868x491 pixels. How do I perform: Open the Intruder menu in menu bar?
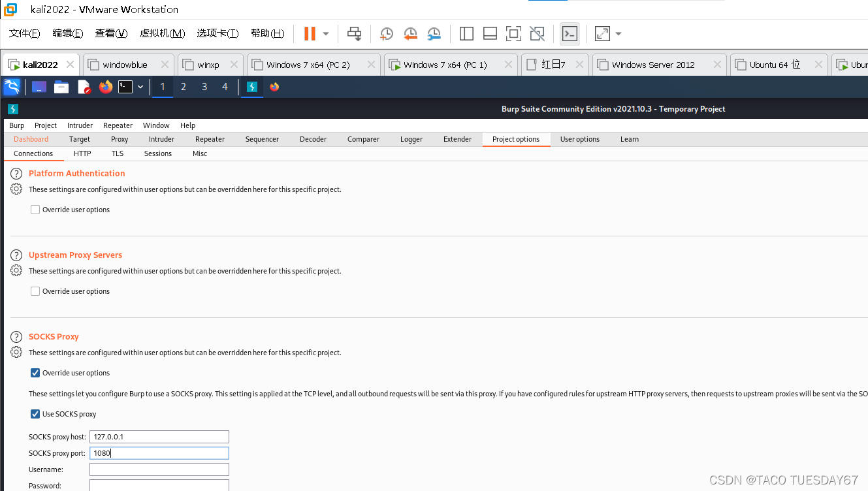point(80,125)
